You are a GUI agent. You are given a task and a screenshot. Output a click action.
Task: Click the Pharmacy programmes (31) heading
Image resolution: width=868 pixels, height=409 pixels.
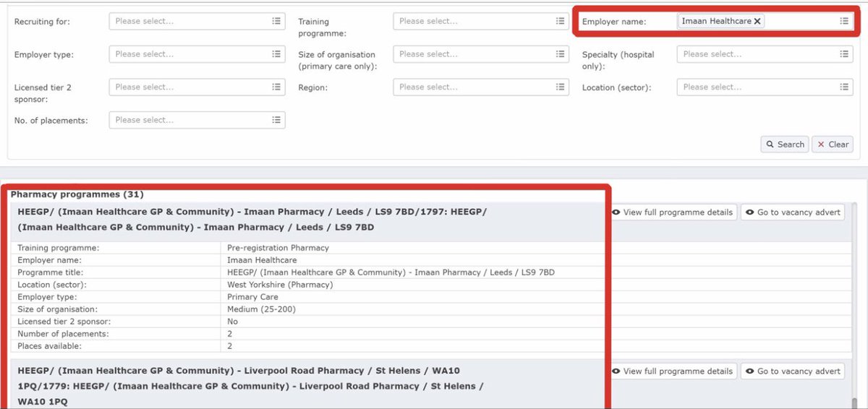click(77, 194)
